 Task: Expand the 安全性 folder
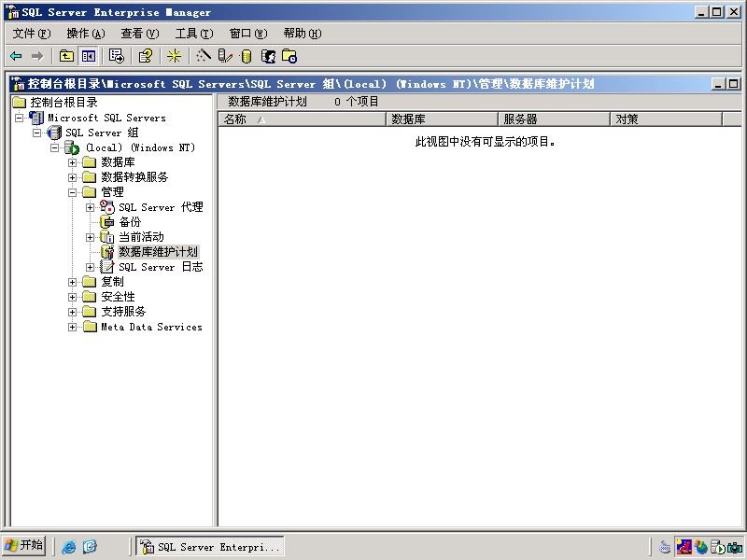point(72,297)
